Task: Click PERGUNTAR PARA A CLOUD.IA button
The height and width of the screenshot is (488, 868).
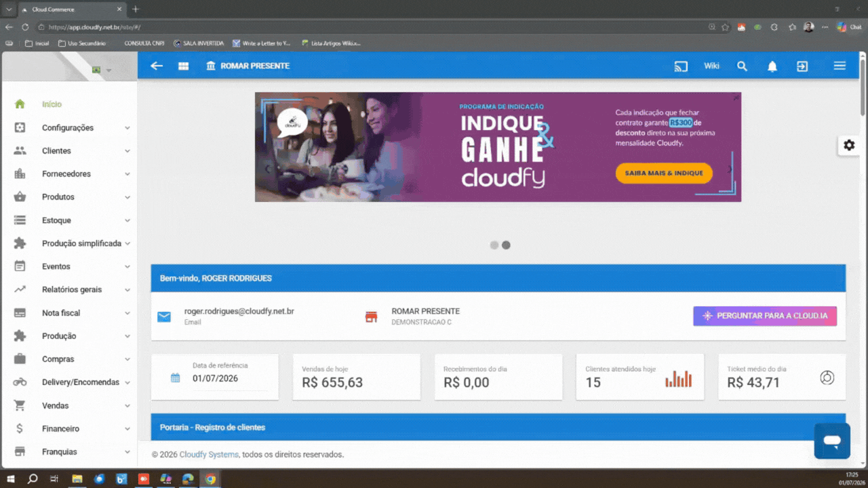Action: 765,316
